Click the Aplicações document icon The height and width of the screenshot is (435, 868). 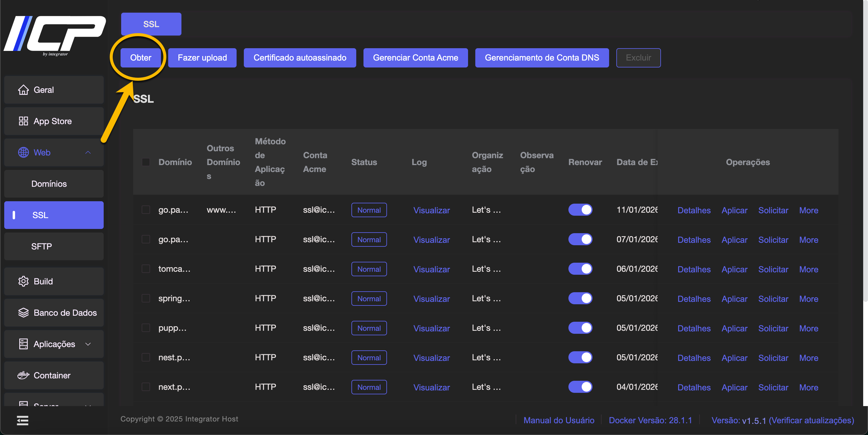click(23, 344)
